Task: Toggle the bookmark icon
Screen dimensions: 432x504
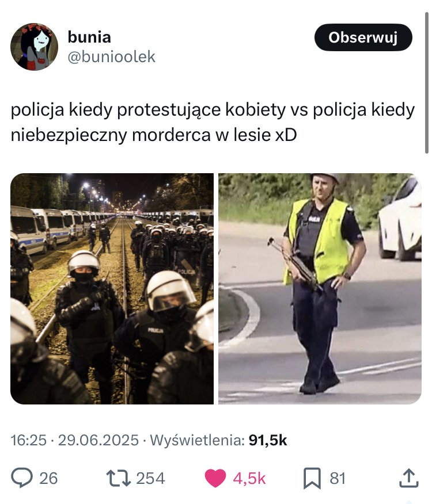Action: click(x=312, y=478)
